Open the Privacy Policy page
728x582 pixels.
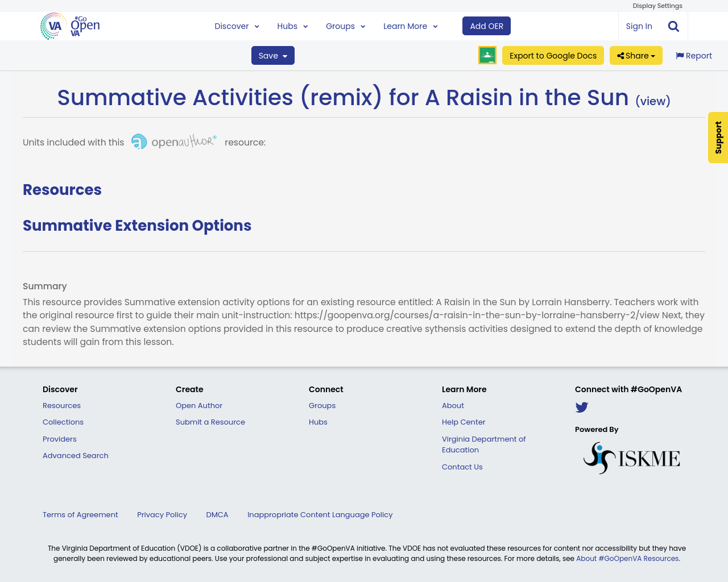[x=162, y=514]
